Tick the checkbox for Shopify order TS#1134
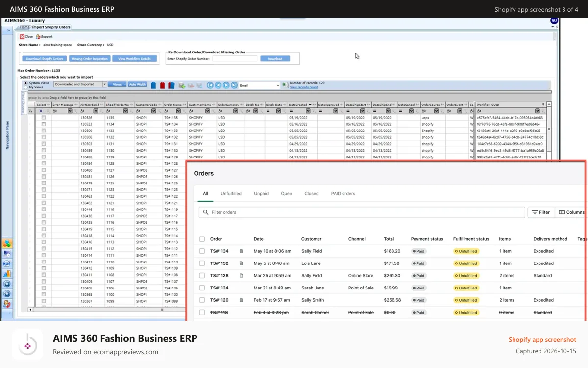Image resolution: width=588 pixels, height=368 pixels. click(202, 251)
